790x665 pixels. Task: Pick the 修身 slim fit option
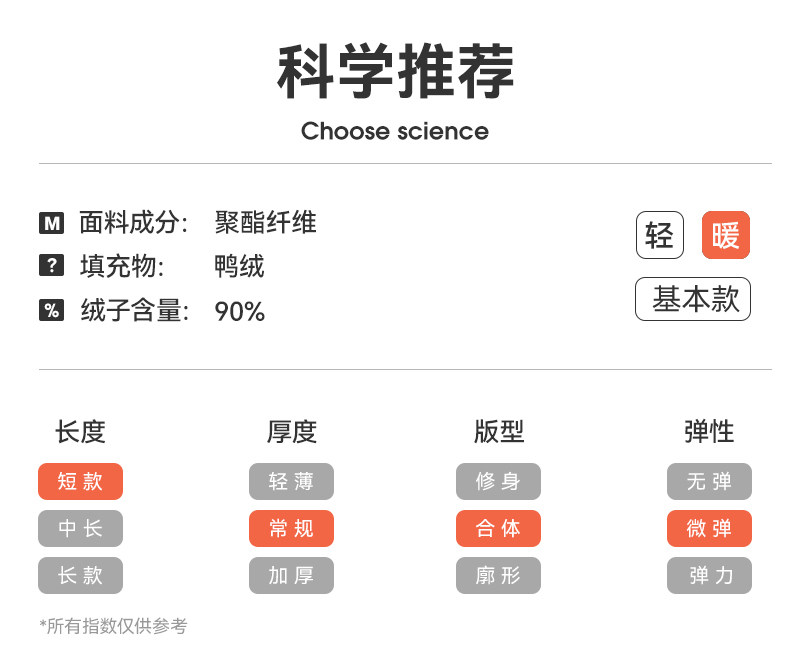tap(498, 481)
